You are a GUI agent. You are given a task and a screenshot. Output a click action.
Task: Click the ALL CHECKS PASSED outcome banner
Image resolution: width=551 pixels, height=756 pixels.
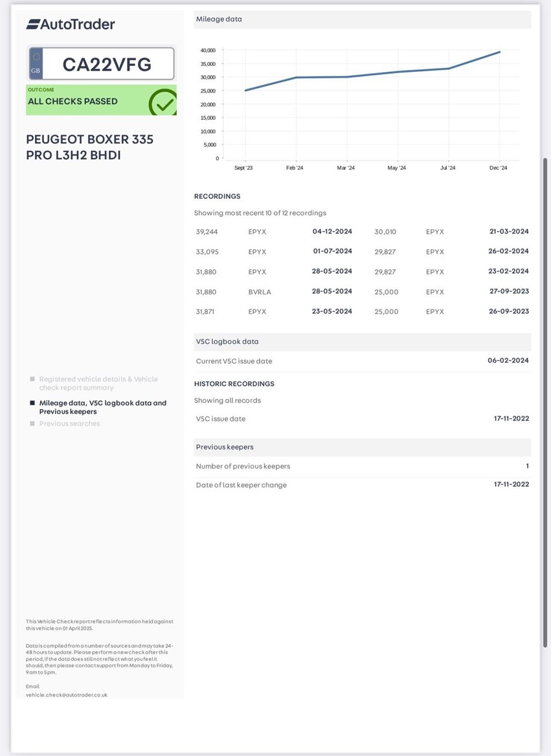pos(101,100)
